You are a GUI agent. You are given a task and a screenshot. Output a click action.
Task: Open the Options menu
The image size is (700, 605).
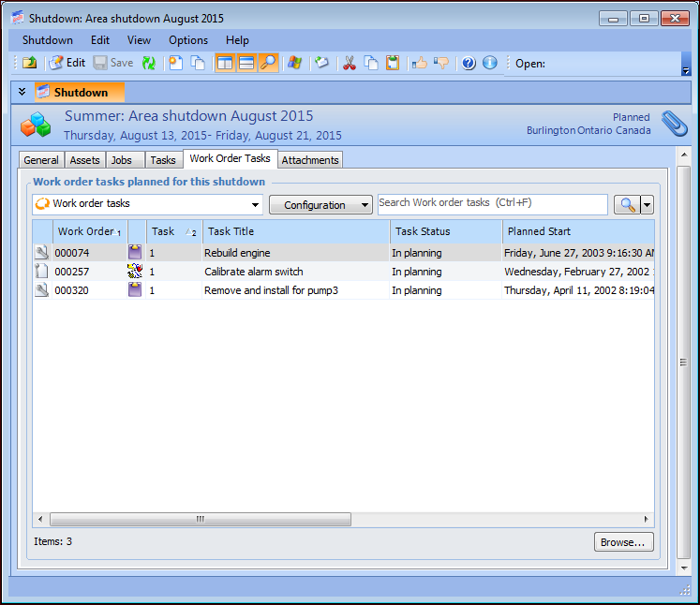coord(187,40)
